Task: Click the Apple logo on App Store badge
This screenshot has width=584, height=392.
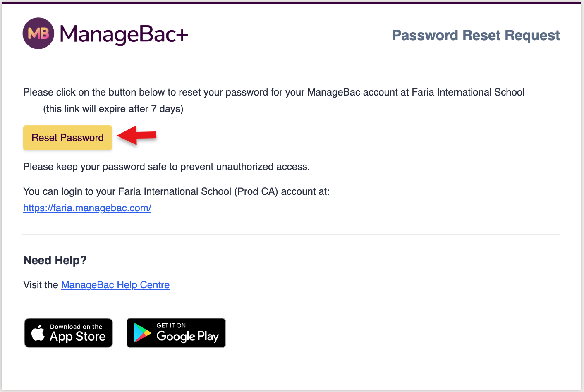Action: [x=38, y=333]
